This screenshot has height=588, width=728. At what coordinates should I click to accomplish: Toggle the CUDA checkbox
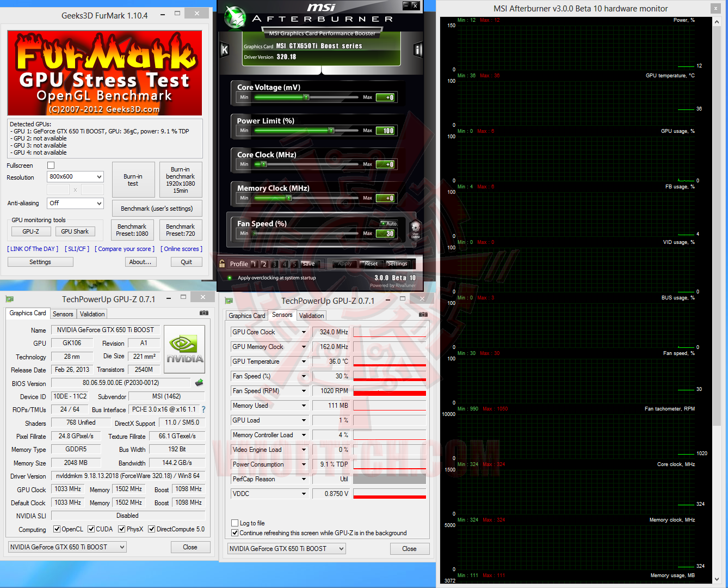(91, 529)
